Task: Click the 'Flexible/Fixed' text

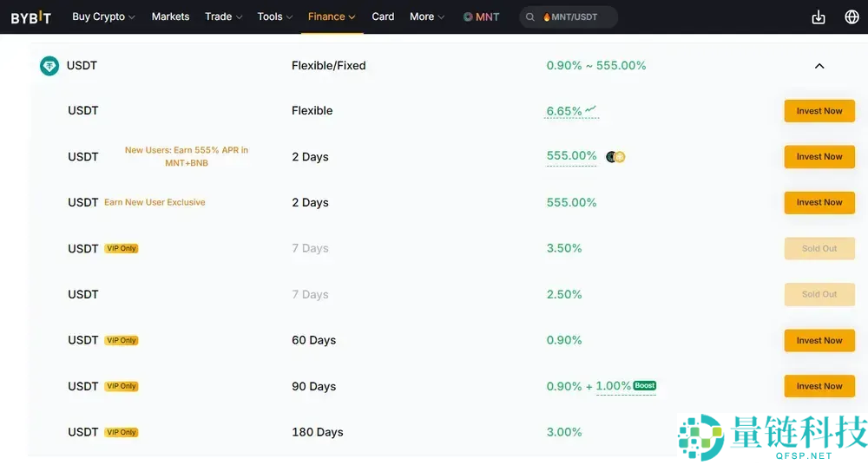Action: (329, 65)
